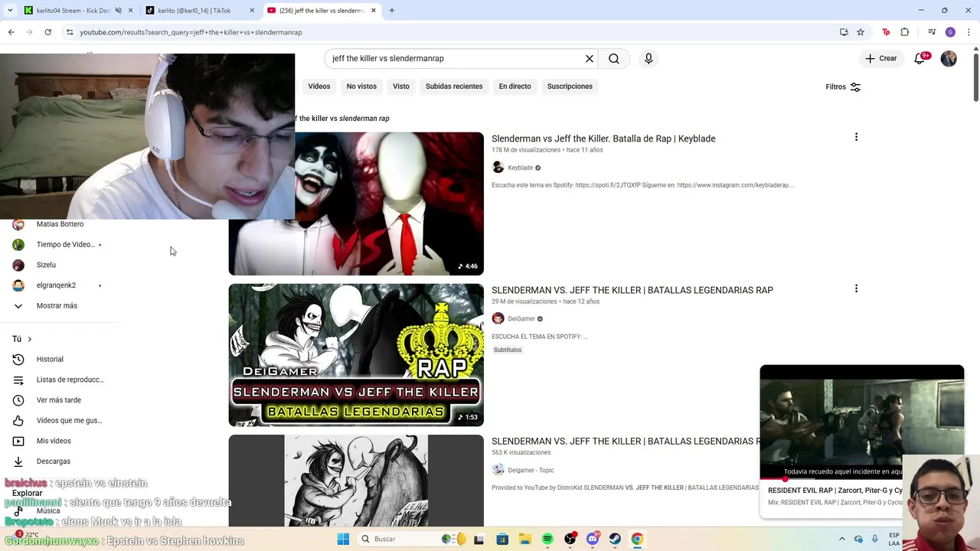Open Chrome profile avatar

[950, 32]
